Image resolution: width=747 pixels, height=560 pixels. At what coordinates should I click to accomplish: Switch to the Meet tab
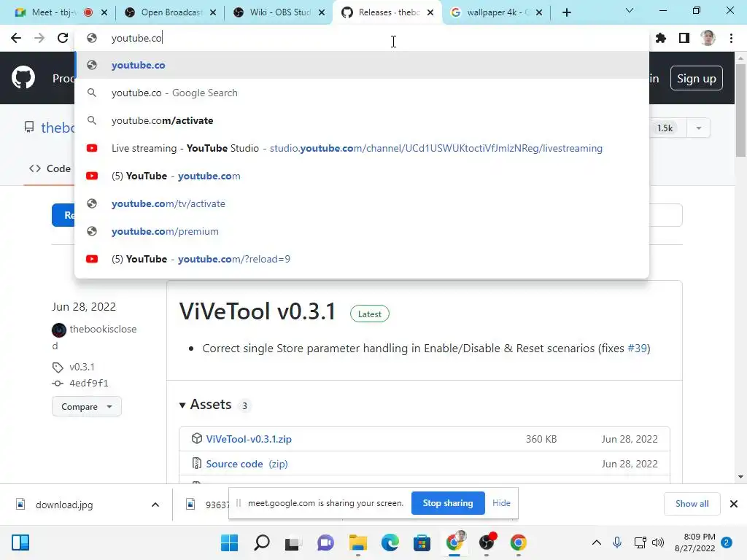(53, 12)
